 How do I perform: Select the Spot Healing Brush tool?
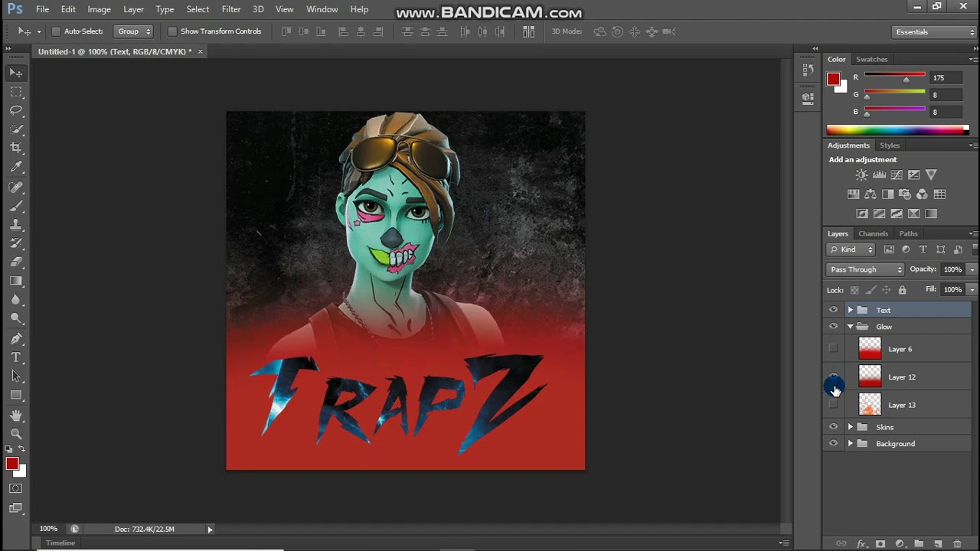click(x=16, y=187)
